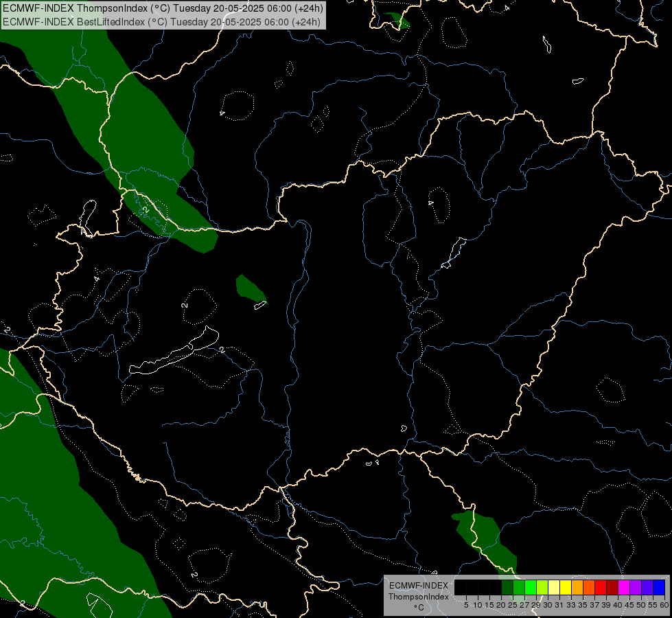672x618 pixels.
Task: Click the small green patch in map center
Action: 251,288
